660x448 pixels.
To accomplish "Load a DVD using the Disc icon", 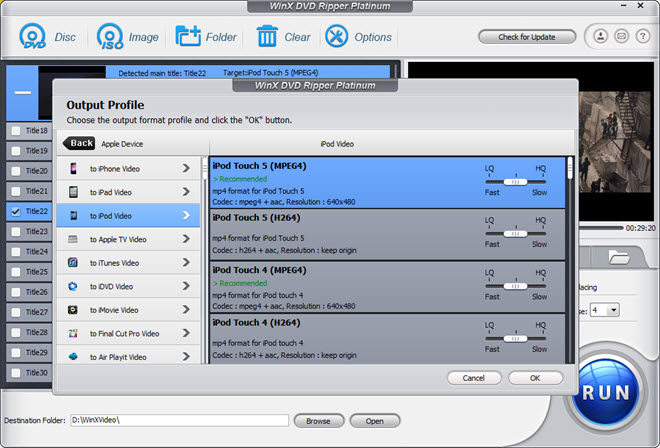I will coord(33,37).
